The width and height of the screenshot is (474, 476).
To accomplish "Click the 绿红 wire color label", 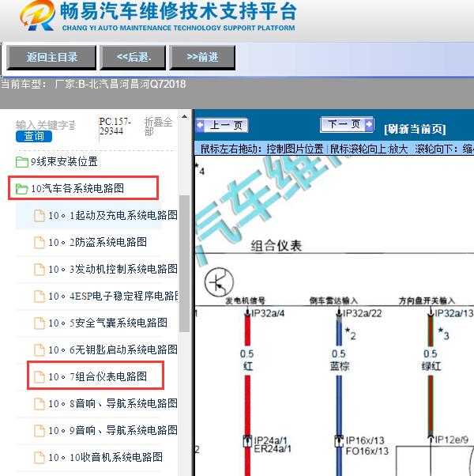I will click(x=431, y=366).
